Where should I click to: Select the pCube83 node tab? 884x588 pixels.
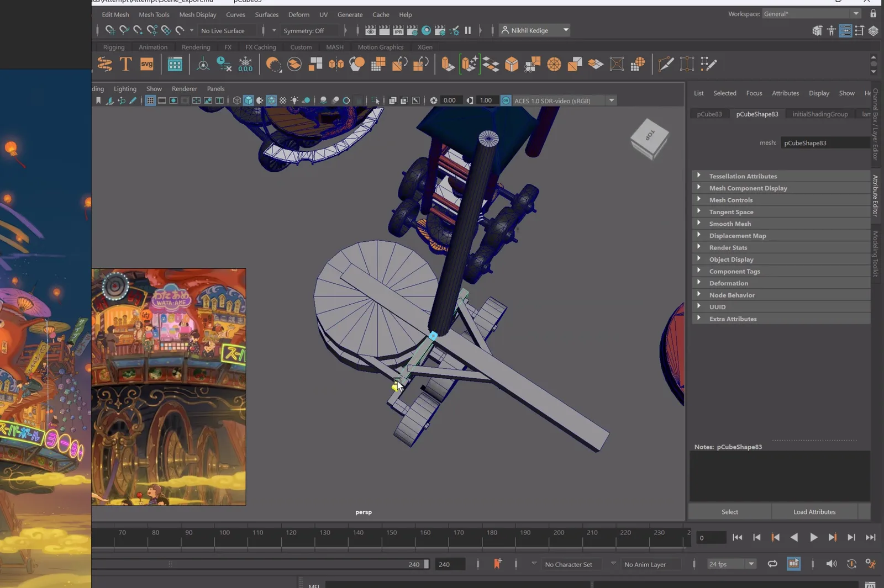pyautogui.click(x=709, y=114)
